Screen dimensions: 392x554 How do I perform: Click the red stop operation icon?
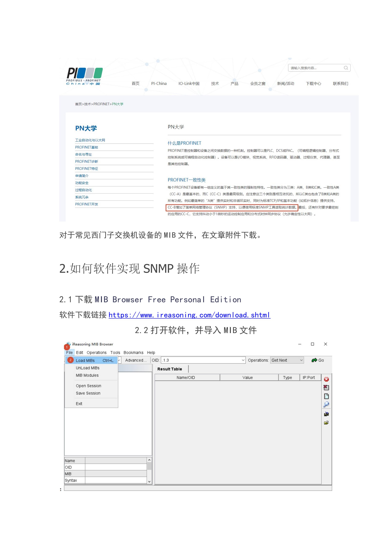coord(326,379)
